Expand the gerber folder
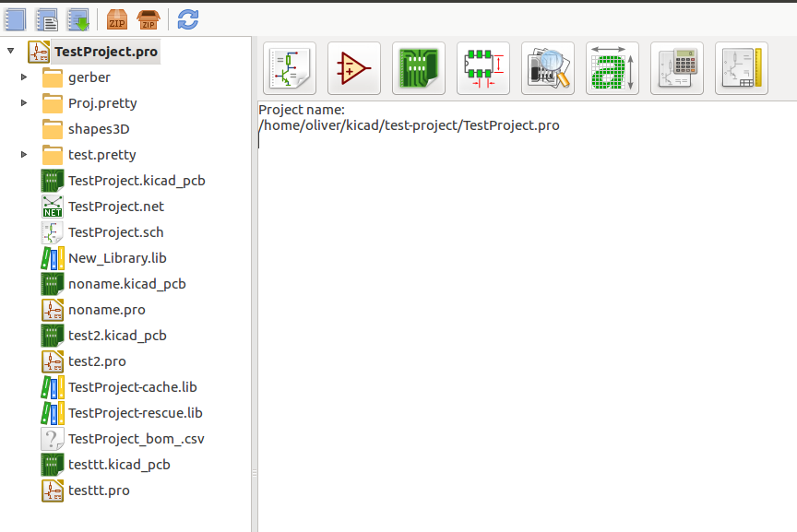The width and height of the screenshot is (797, 532). [x=24, y=77]
